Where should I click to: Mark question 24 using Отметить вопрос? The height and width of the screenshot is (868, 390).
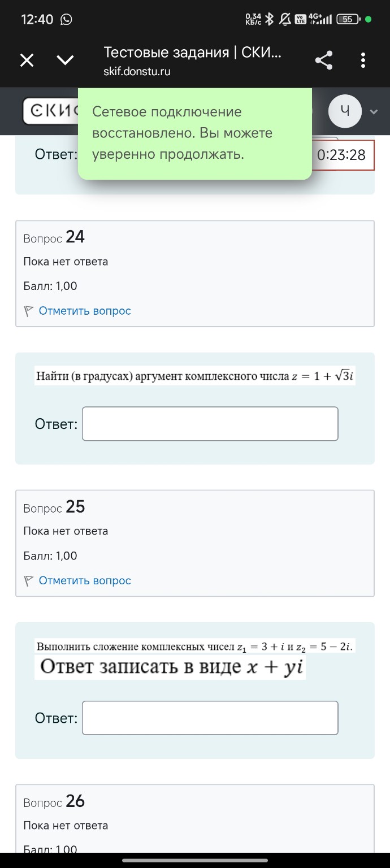click(x=84, y=310)
